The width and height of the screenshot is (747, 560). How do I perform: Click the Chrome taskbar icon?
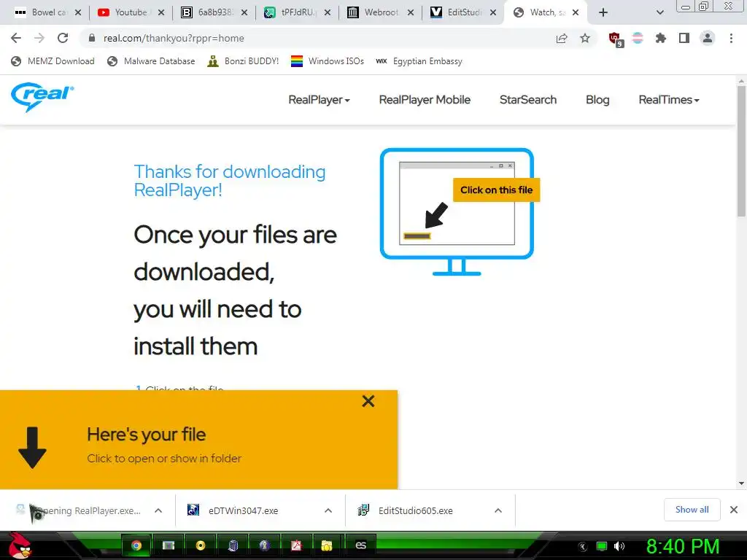click(136, 545)
